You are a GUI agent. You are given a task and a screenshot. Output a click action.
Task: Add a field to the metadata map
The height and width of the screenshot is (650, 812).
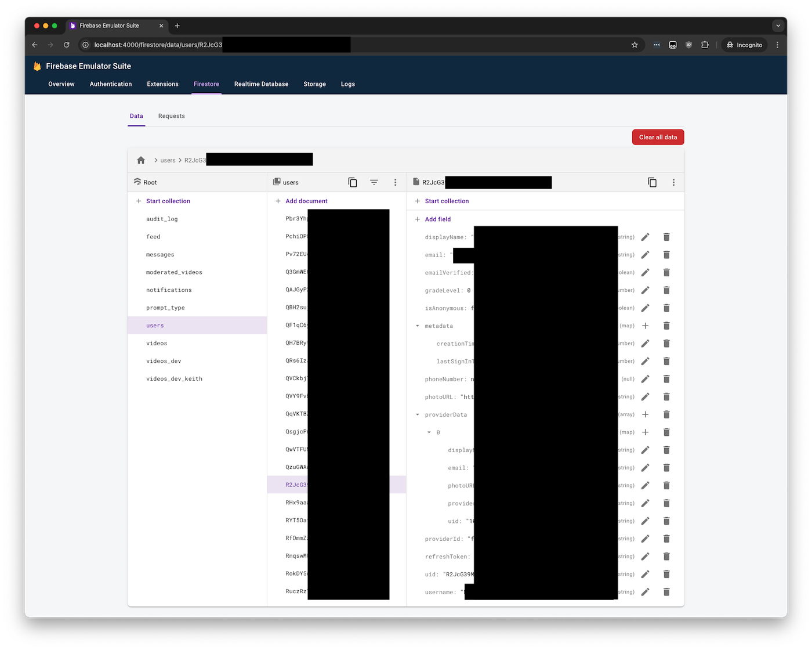(646, 326)
